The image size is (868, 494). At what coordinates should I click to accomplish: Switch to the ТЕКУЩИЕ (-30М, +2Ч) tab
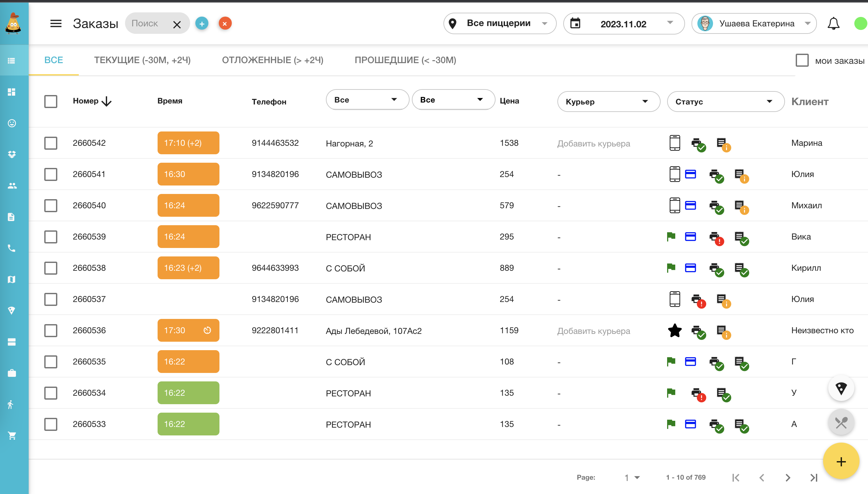(142, 60)
